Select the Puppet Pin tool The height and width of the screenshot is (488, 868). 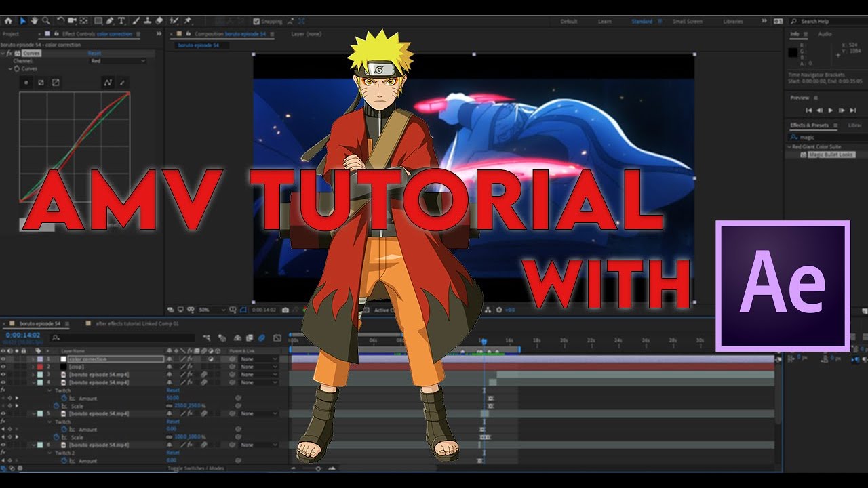tap(188, 21)
